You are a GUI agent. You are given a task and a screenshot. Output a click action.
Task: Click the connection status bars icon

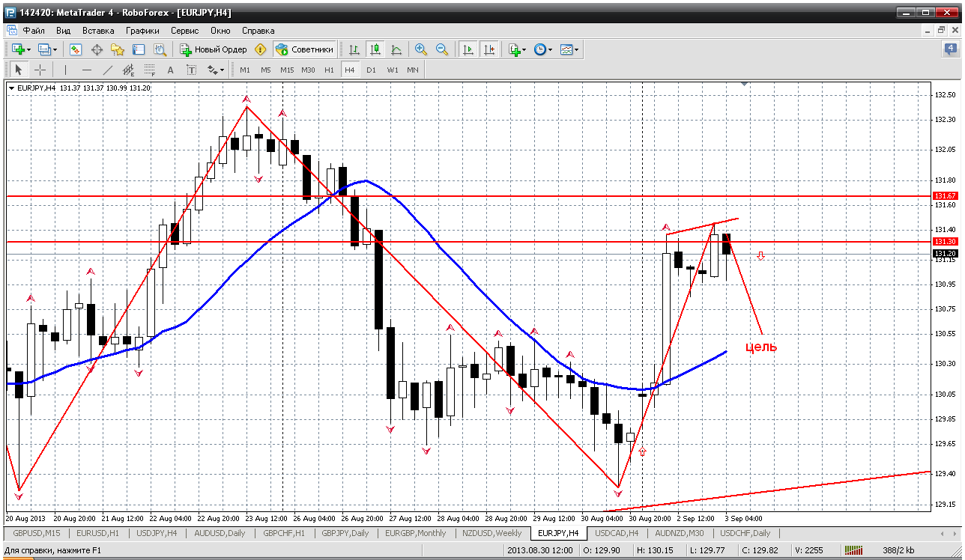(853, 551)
